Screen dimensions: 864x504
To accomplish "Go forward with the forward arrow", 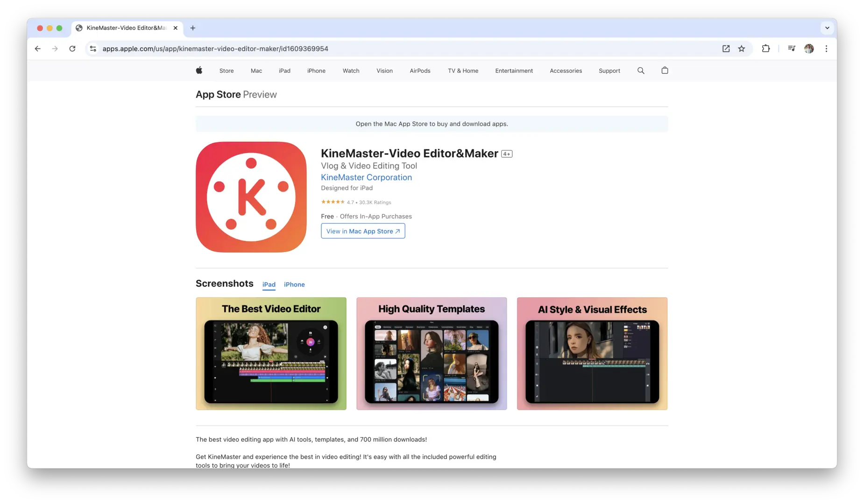I will (x=55, y=49).
